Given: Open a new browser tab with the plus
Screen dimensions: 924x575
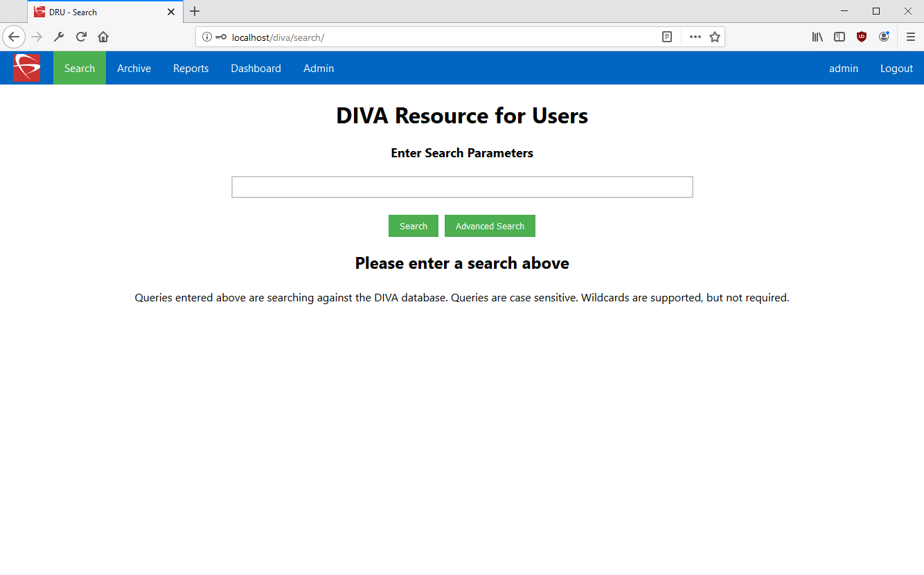Looking at the screenshot, I should click(194, 11).
